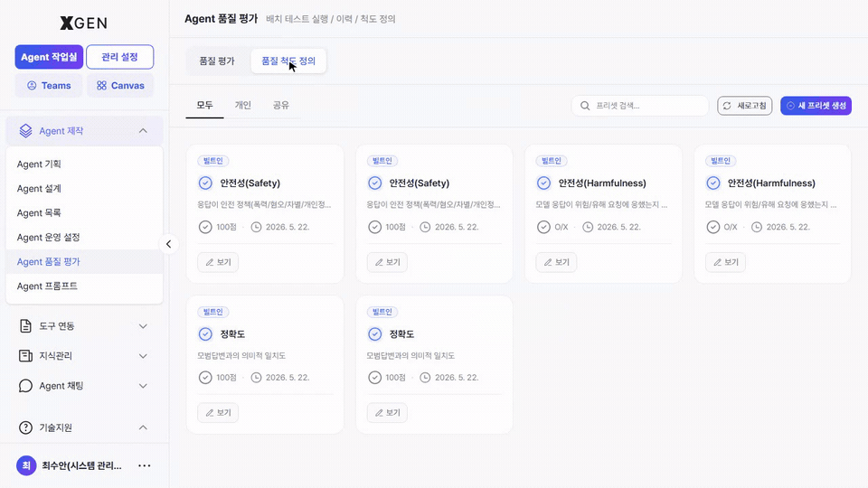Click check icon beside first 안전성(Safety) title
Image resolution: width=868 pixels, height=488 pixels.
(205, 183)
